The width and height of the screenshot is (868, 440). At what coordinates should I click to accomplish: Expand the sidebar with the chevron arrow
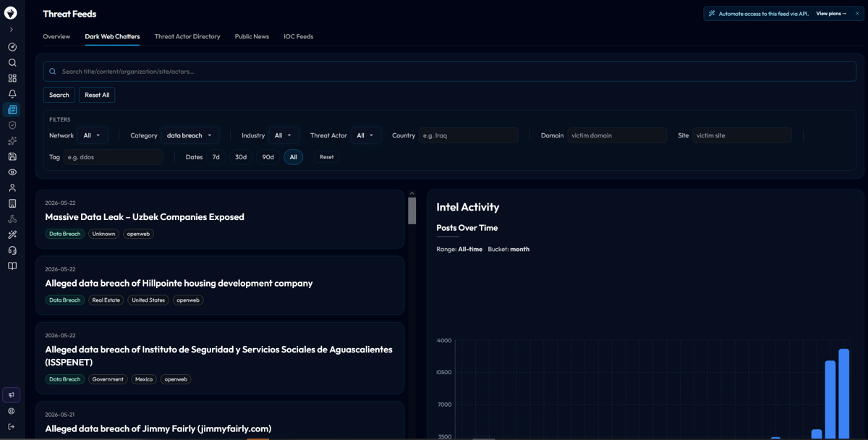pos(12,30)
